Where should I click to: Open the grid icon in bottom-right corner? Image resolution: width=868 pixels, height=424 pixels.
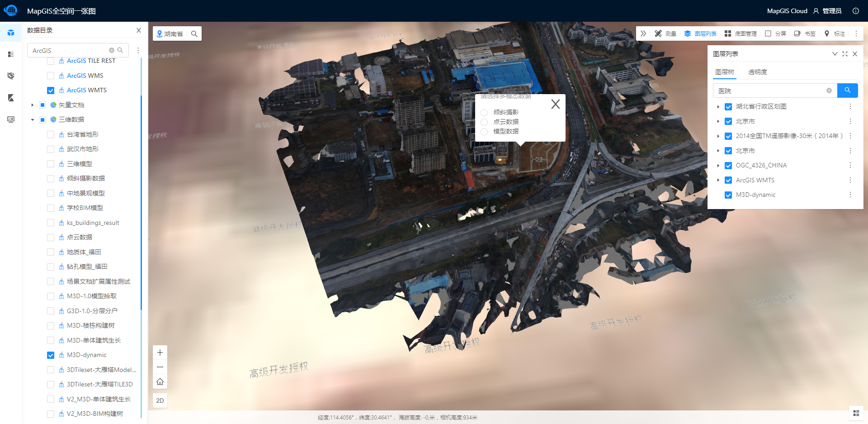[x=856, y=413]
